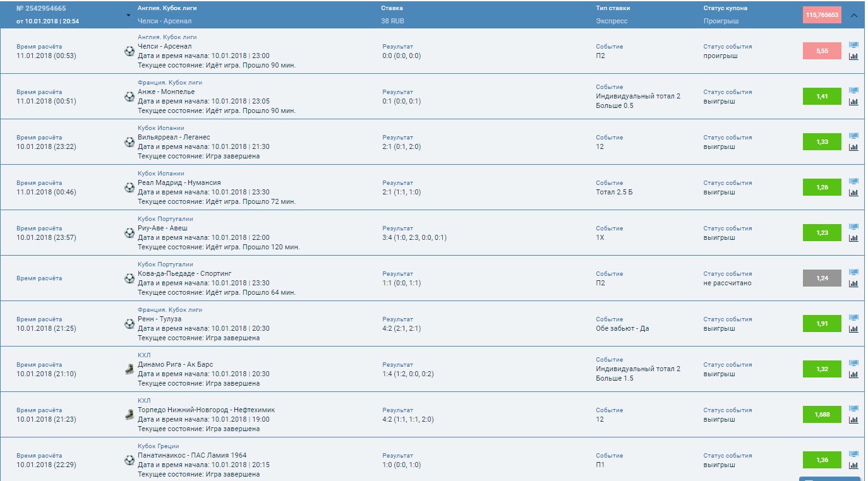This screenshot has height=481, width=868.
Task: Open statistics chart for Челси - Арсенал
Action: pyautogui.click(x=853, y=56)
